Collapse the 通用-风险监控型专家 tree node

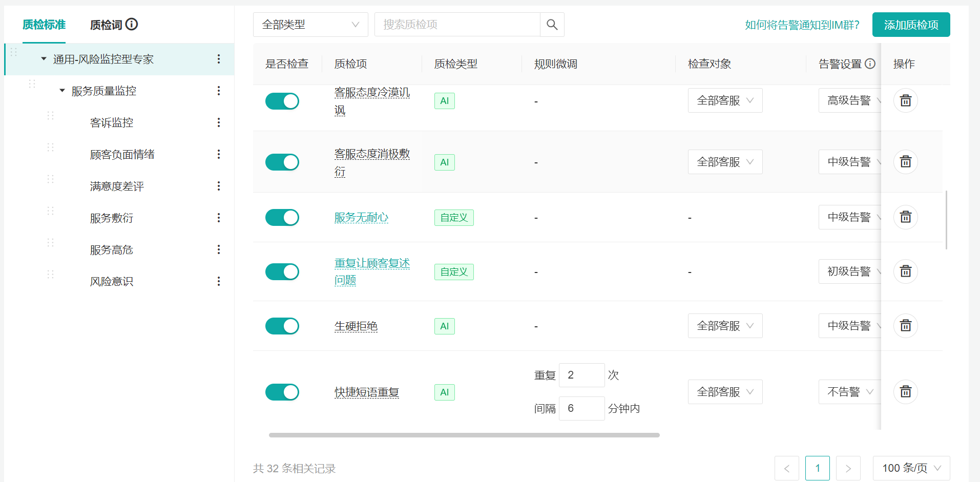coord(44,59)
